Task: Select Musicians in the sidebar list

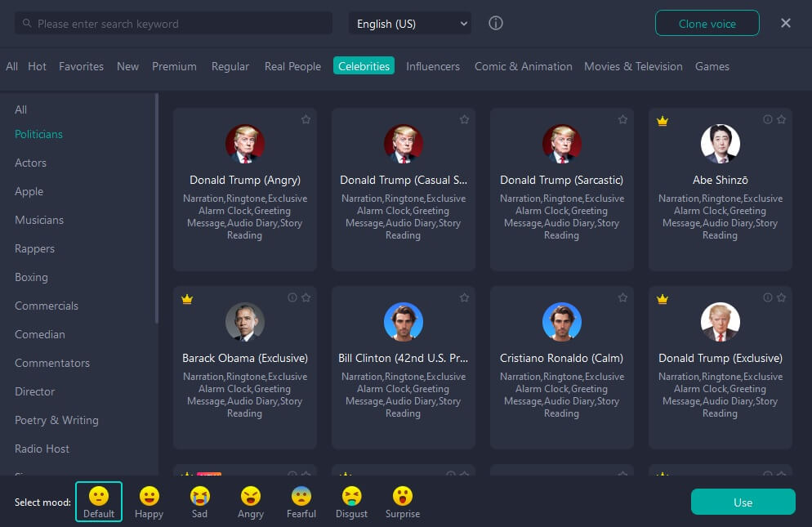Action: click(x=39, y=220)
